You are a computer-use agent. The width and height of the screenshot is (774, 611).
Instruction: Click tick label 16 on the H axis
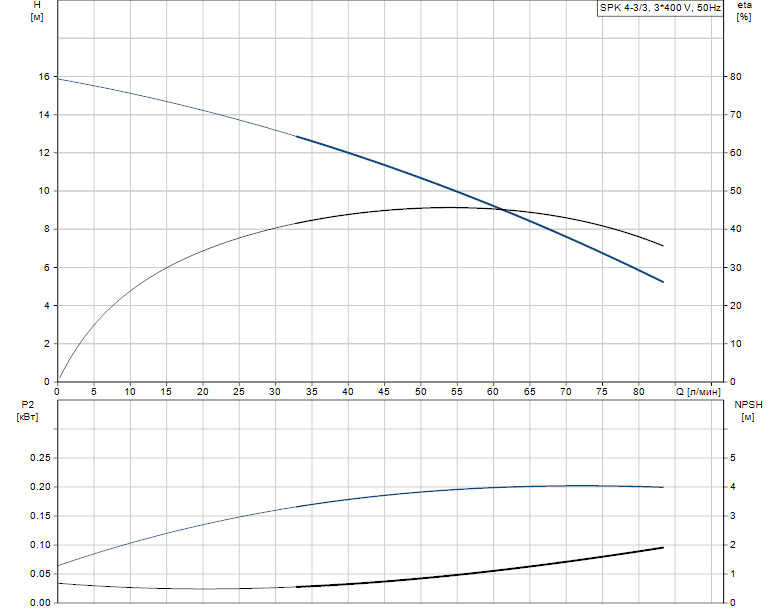click(x=44, y=77)
